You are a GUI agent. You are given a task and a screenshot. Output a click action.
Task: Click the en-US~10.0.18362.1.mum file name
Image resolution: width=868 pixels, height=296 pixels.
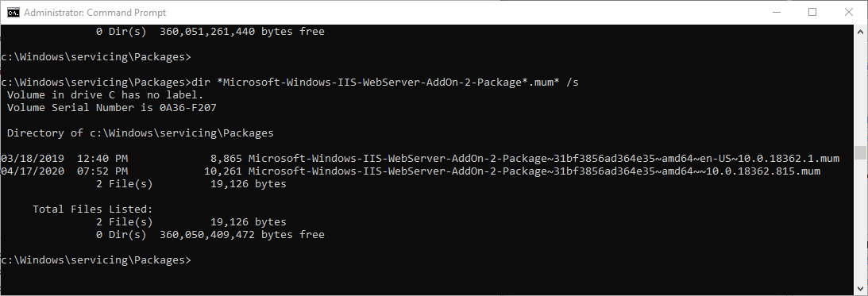tap(544, 159)
